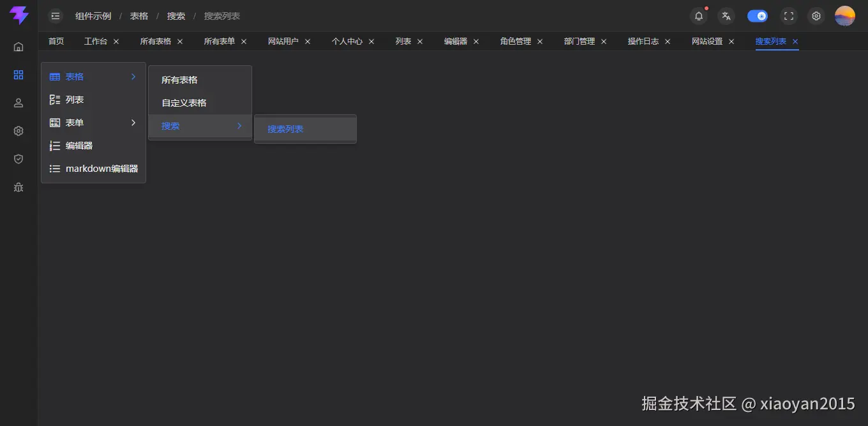868x426 pixels.
Task: Open the bug icon in sidebar
Action: [19, 187]
